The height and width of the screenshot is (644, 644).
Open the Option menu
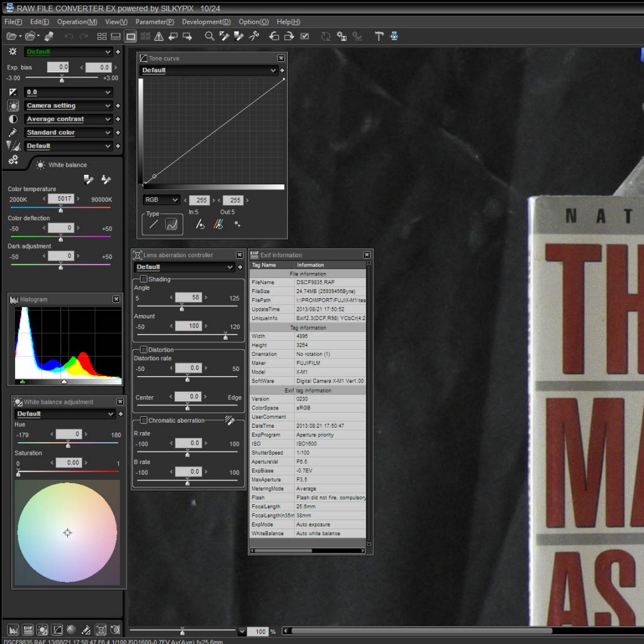pyautogui.click(x=253, y=22)
